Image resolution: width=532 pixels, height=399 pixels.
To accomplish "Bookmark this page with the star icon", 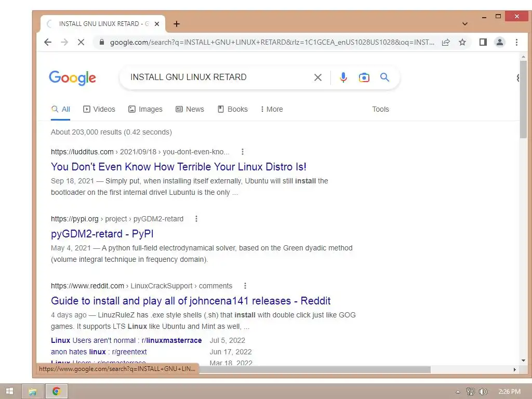I will pos(462,42).
